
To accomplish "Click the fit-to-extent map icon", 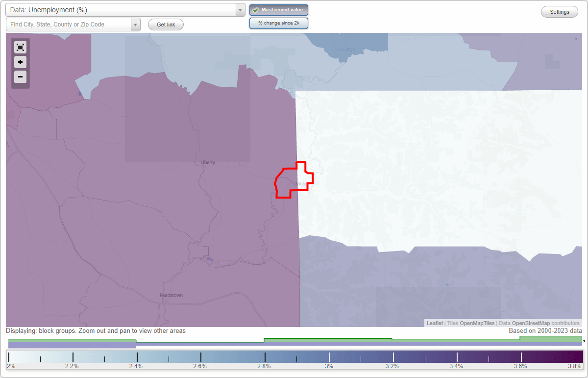I will tap(20, 47).
